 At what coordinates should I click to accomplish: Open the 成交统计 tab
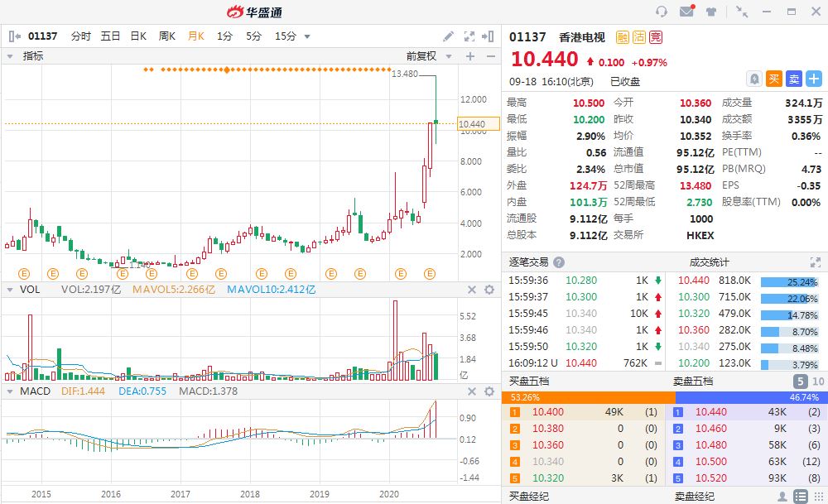[710, 262]
